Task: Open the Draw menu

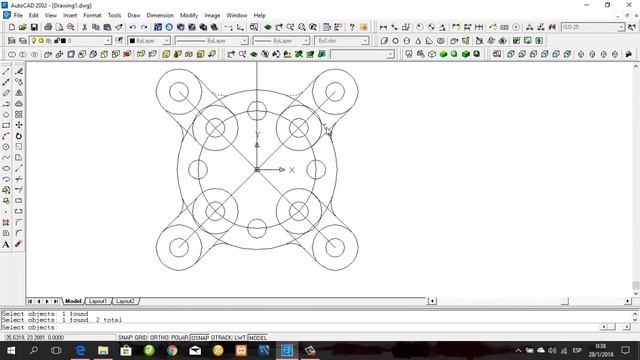Action: coord(133,16)
